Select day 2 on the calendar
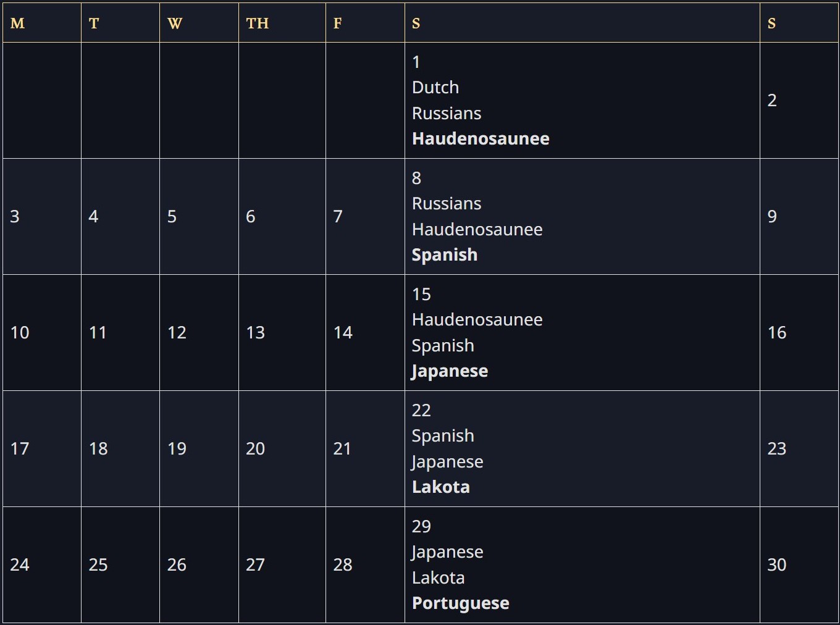The height and width of the screenshot is (625, 840). point(772,101)
